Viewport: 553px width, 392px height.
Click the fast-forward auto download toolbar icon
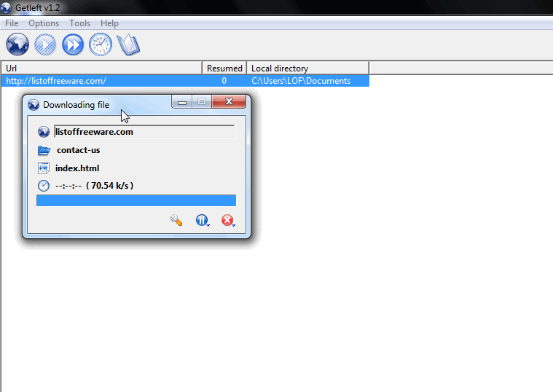click(x=73, y=44)
